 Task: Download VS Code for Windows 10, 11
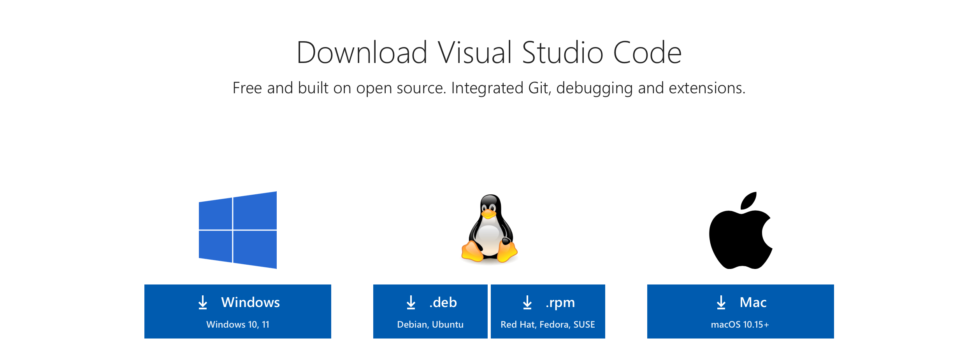click(238, 311)
